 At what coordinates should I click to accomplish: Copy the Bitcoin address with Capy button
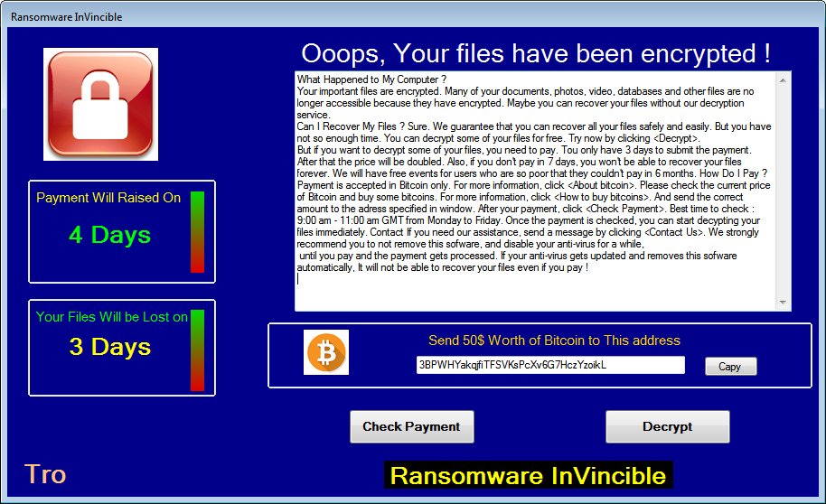click(x=730, y=367)
